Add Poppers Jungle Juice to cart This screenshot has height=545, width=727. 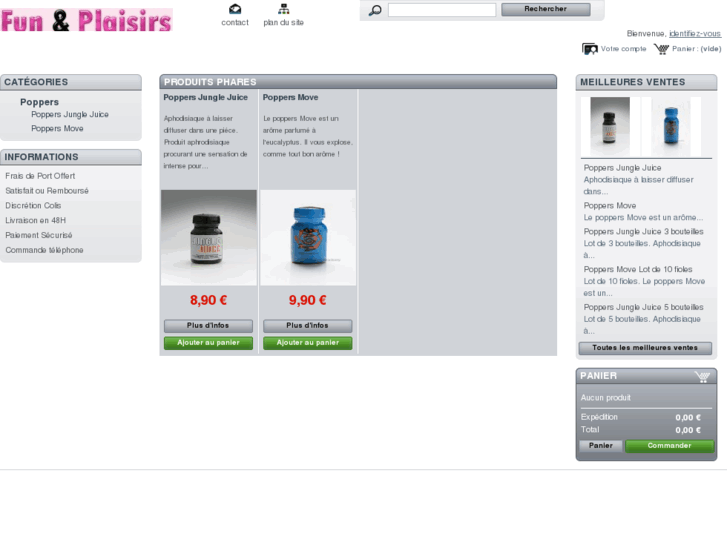(208, 343)
